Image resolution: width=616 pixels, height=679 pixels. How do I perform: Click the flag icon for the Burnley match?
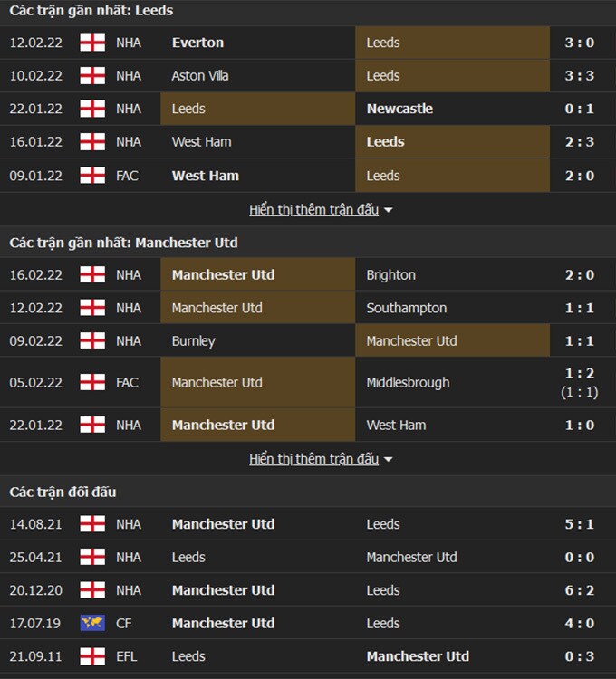(92, 341)
